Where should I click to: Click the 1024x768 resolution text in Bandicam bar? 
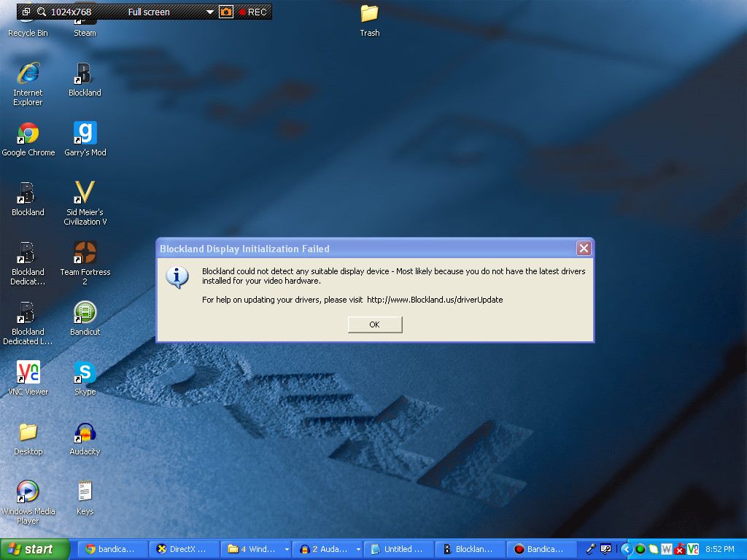(71, 12)
